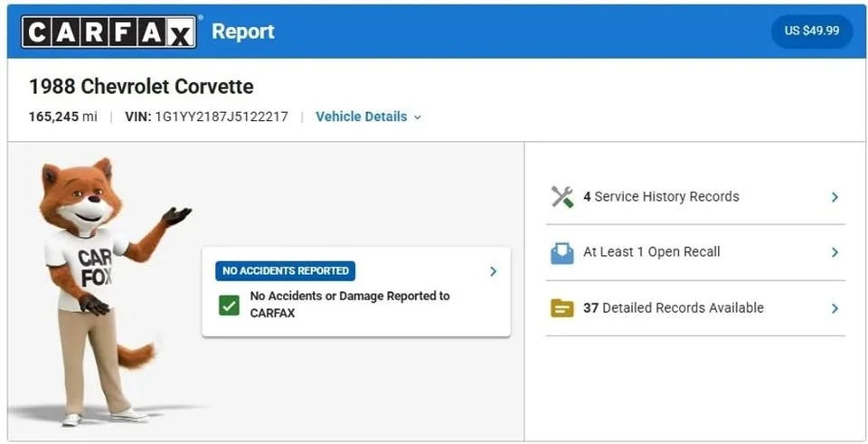The width and height of the screenshot is (868, 444).
Task: Click 'No Accidents or Damage Reported to CARFAX' text
Action: click(350, 305)
